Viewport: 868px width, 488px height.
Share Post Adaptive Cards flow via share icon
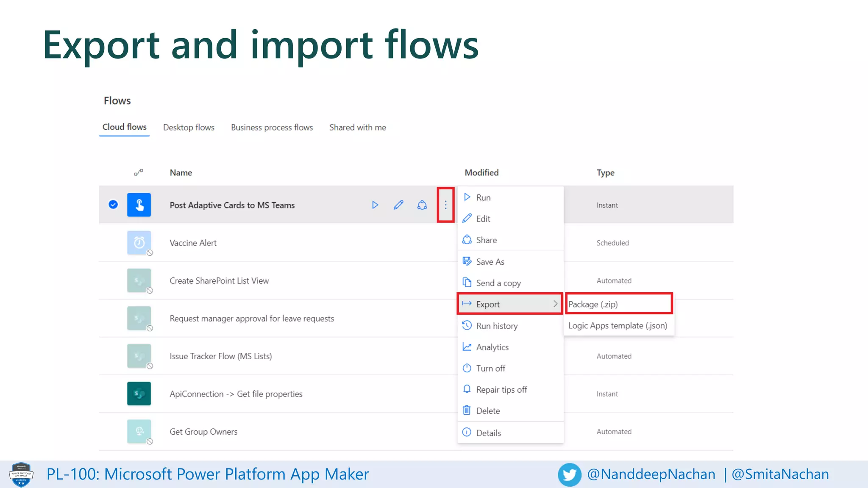pos(422,205)
